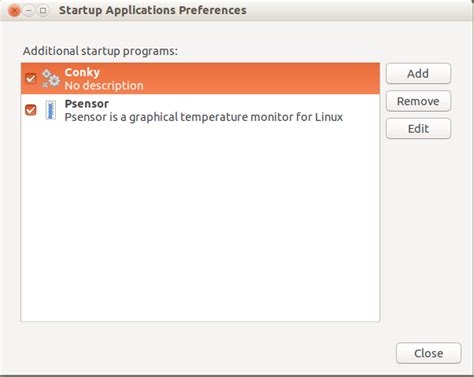Screen dimensions: 474x377
Task: Click orange highlighted area right of Conky text
Action: click(260, 78)
